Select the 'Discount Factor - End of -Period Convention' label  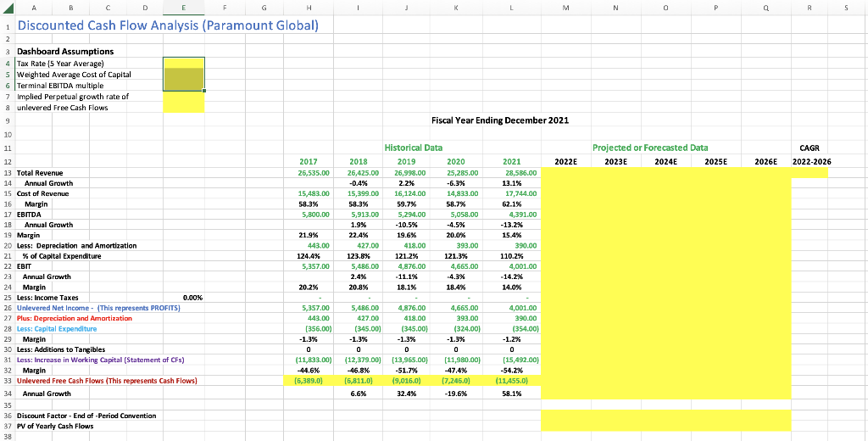point(86,416)
